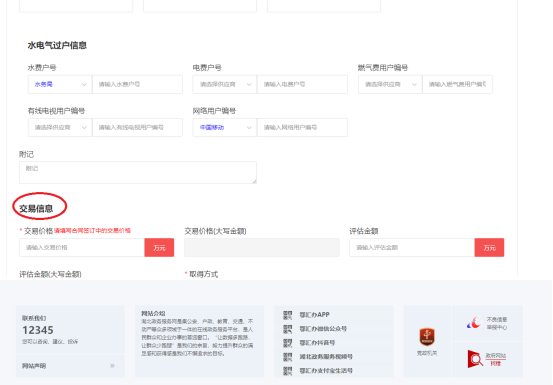Open the 不良信息举报中心 icon
Image resolution: width=553 pixels, height=385 pixels.
(473, 323)
